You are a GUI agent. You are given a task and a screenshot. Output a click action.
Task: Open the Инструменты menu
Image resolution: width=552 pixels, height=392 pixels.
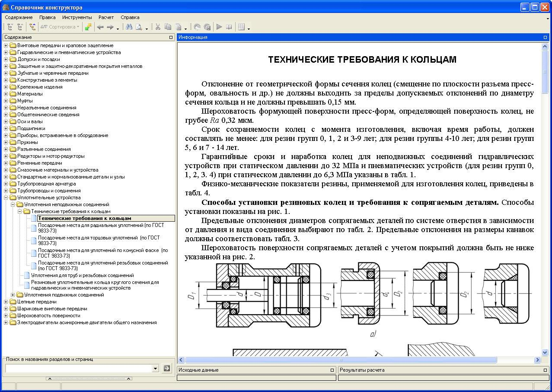(x=78, y=17)
